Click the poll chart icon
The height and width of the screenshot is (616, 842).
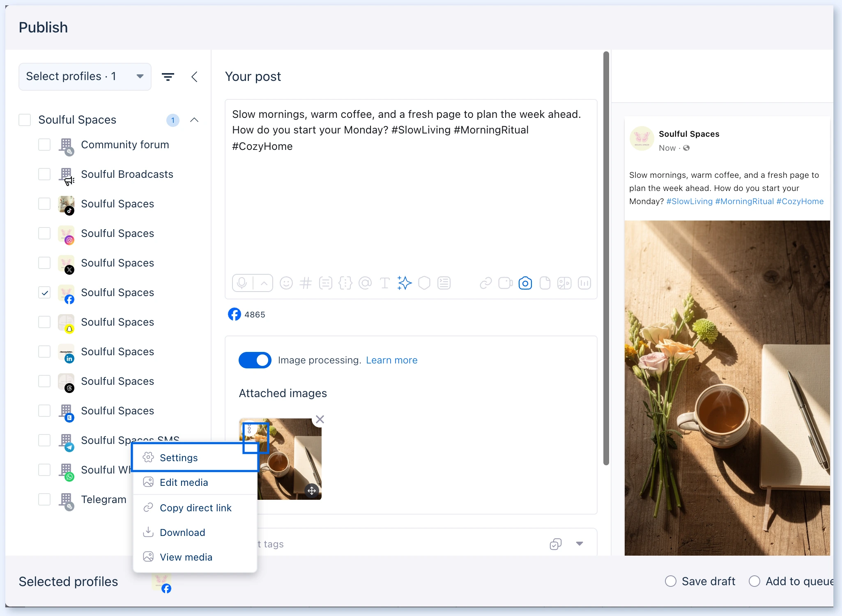pyautogui.click(x=584, y=283)
